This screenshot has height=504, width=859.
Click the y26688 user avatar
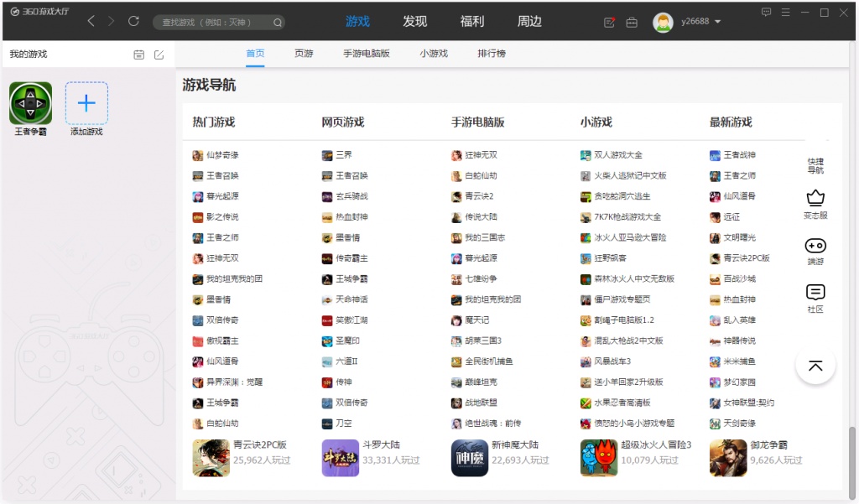[x=663, y=22]
